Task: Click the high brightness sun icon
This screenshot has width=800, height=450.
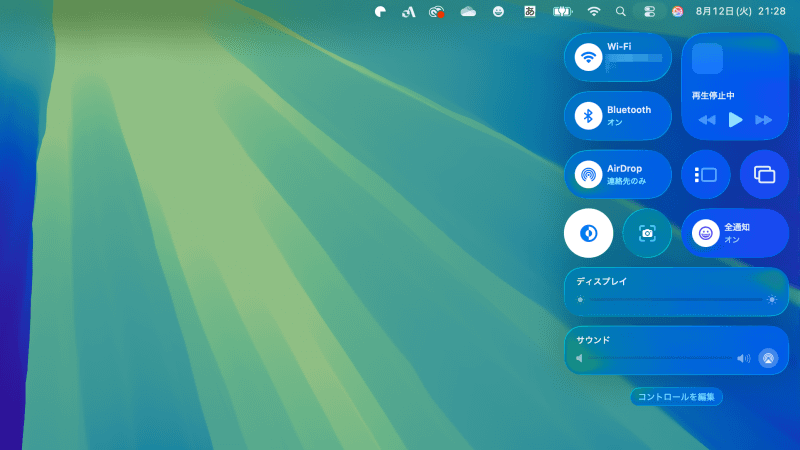Action: coord(772,300)
